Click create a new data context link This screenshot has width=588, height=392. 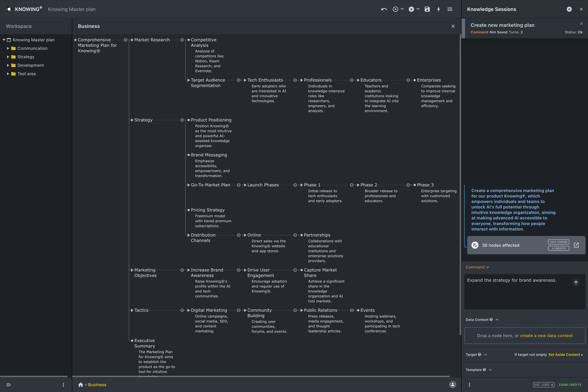(x=546, y=336)
